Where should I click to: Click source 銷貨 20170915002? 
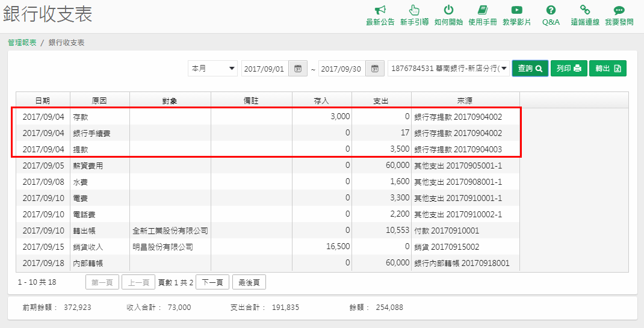[x=447, y=247]
